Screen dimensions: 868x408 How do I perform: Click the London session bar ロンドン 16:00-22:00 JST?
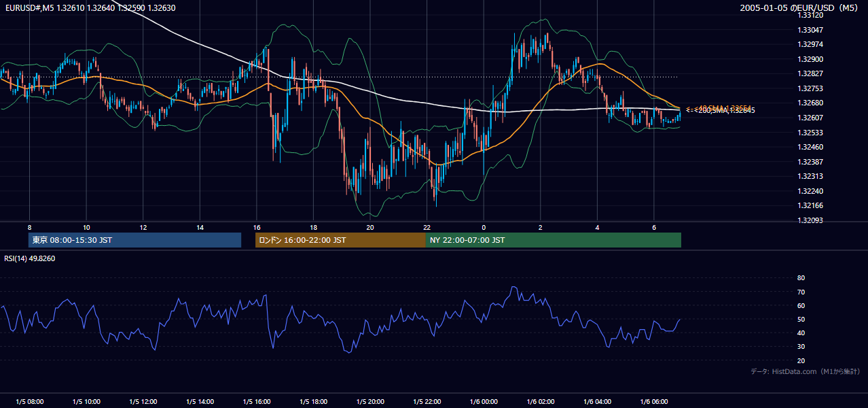point(340,240)
